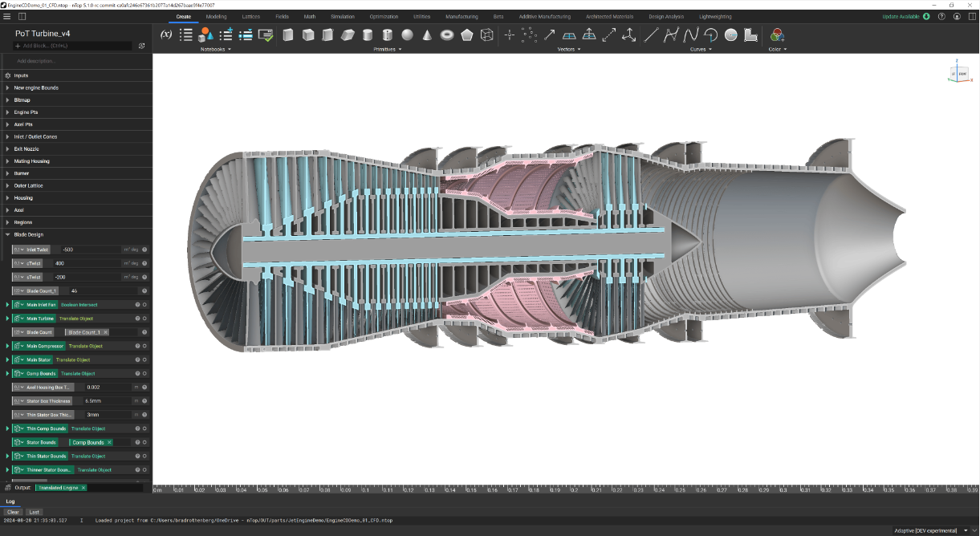Toggle visibility circle for Comp Bounds

click(144, 373)
